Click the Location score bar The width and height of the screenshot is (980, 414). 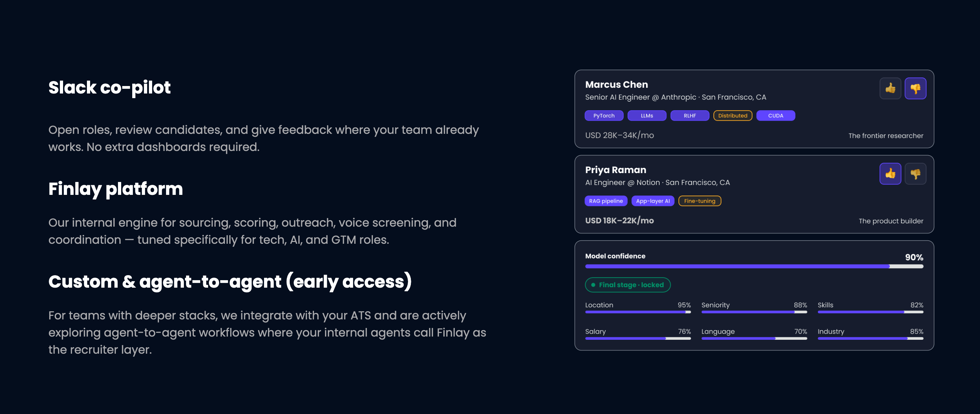click(x=638, y=312)
